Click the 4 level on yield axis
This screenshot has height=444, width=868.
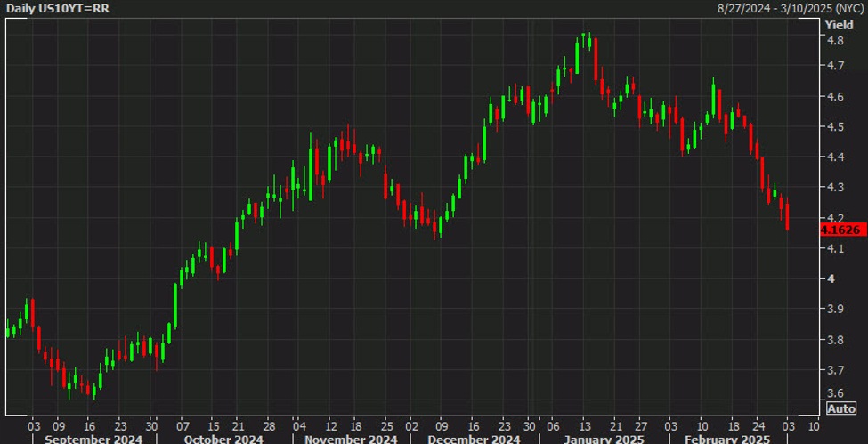tap(830, 279)
